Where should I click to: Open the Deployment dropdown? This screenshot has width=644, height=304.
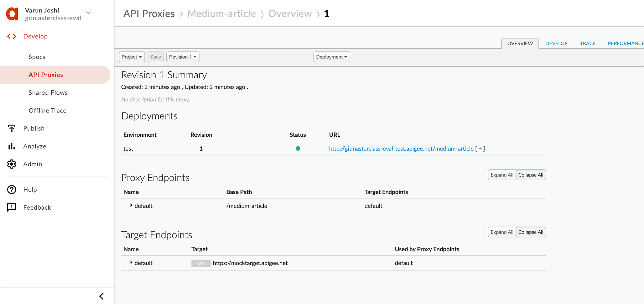pyautogui.click(x=331, y=57)
